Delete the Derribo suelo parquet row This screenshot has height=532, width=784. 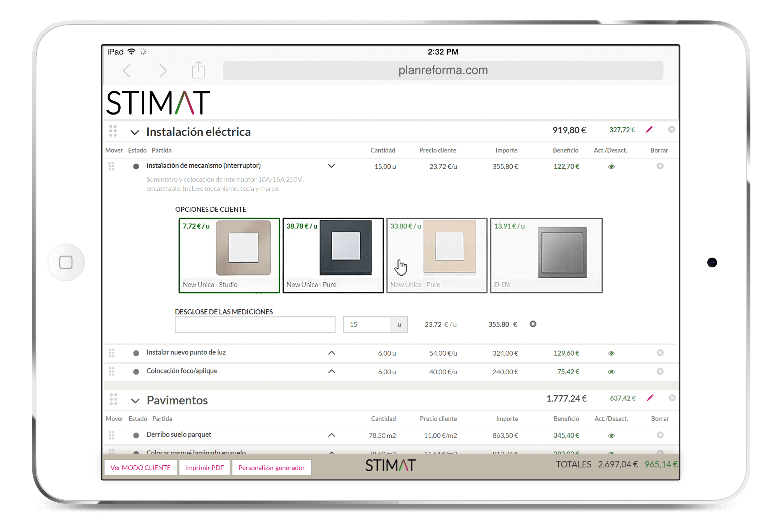[x=660, y=435]
